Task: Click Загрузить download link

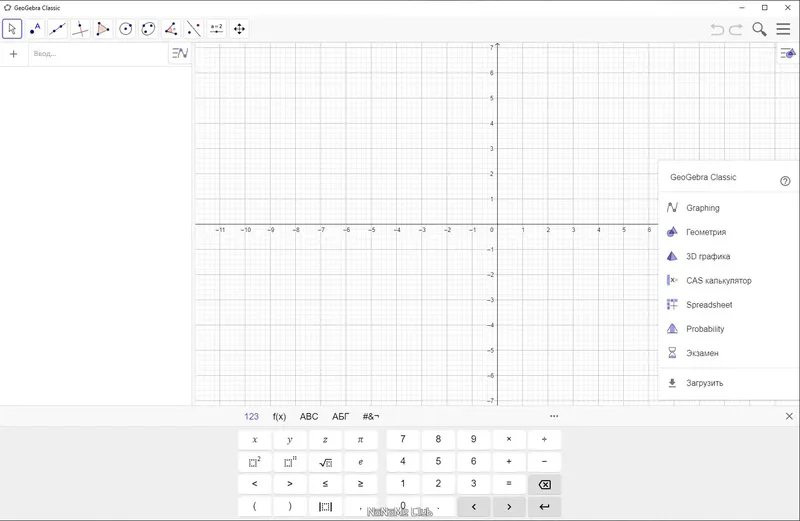Action: 729,383
